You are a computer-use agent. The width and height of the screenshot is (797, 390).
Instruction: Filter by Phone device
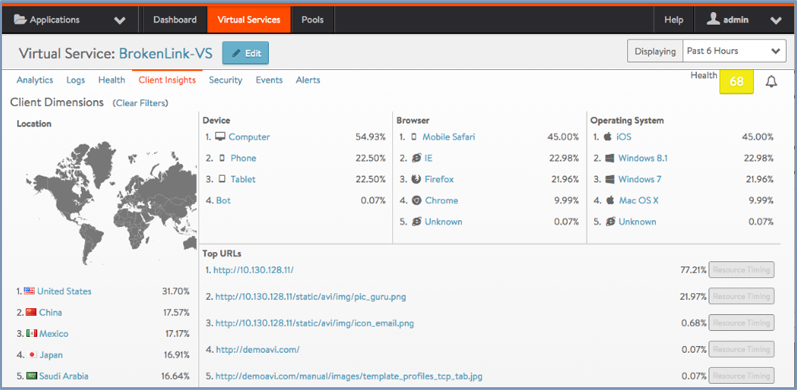click(x=243, y=158)
